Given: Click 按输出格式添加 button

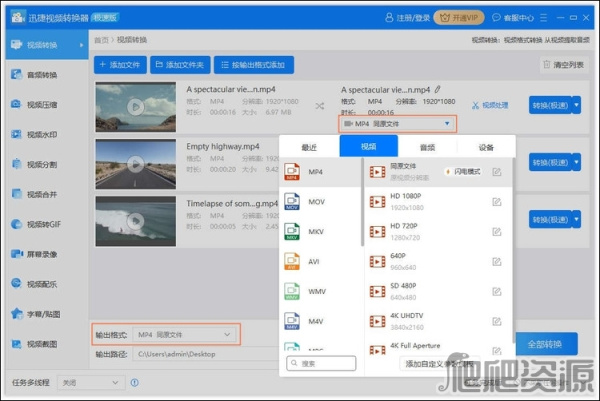Looking at the screenshot, I should tap(254, 65).
